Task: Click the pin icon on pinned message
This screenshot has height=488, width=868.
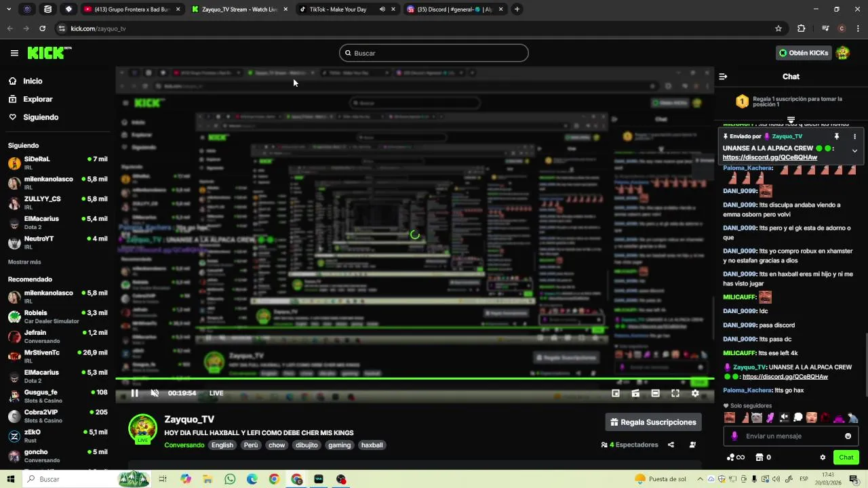Action: click(837, 136)
